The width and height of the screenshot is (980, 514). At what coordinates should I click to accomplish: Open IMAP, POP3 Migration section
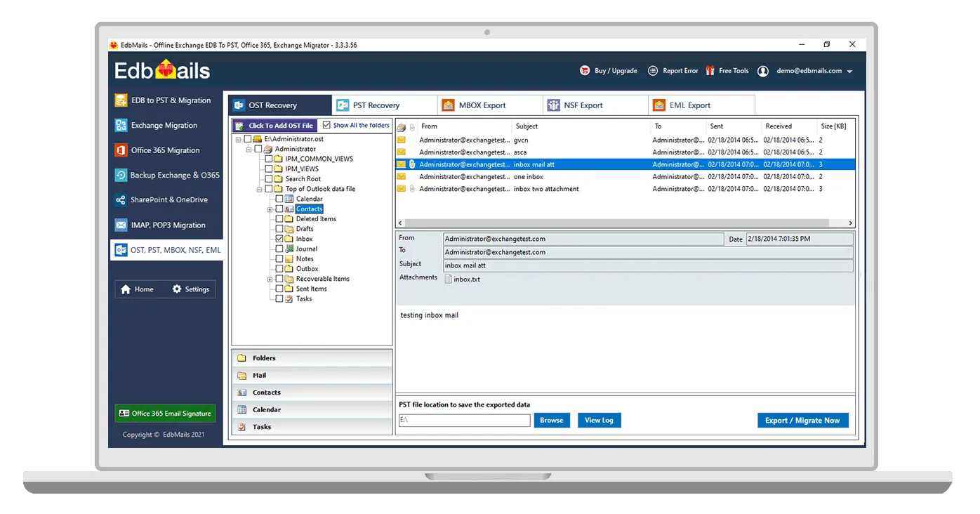pos(165,225)
